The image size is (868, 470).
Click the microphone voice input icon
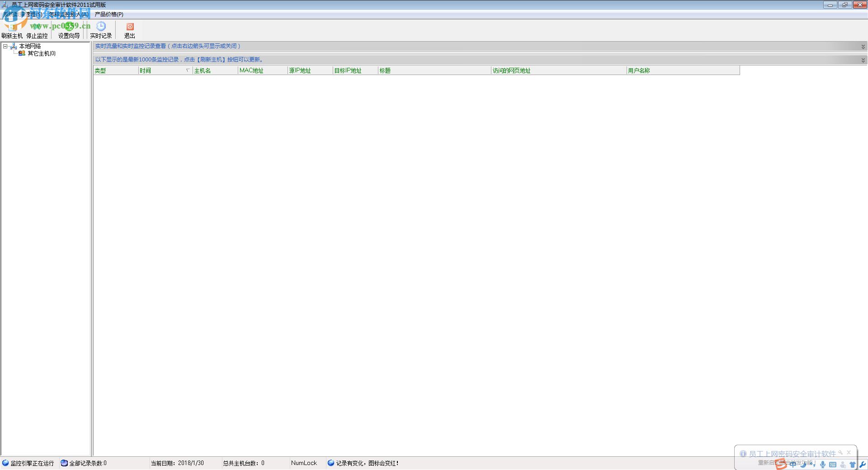[823, 464]
